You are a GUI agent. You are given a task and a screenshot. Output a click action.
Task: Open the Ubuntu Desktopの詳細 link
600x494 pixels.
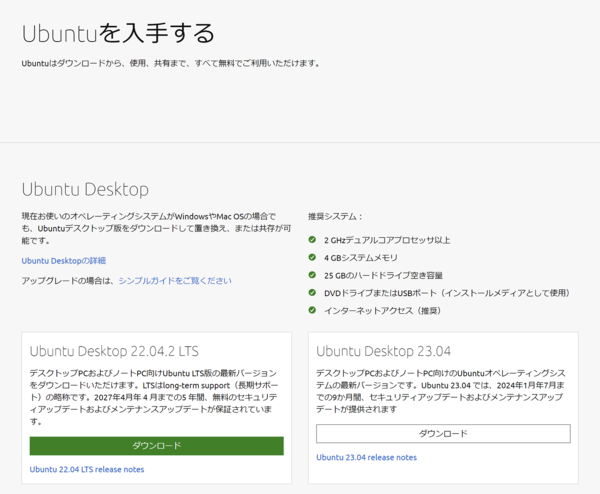(x=64, y=261)
